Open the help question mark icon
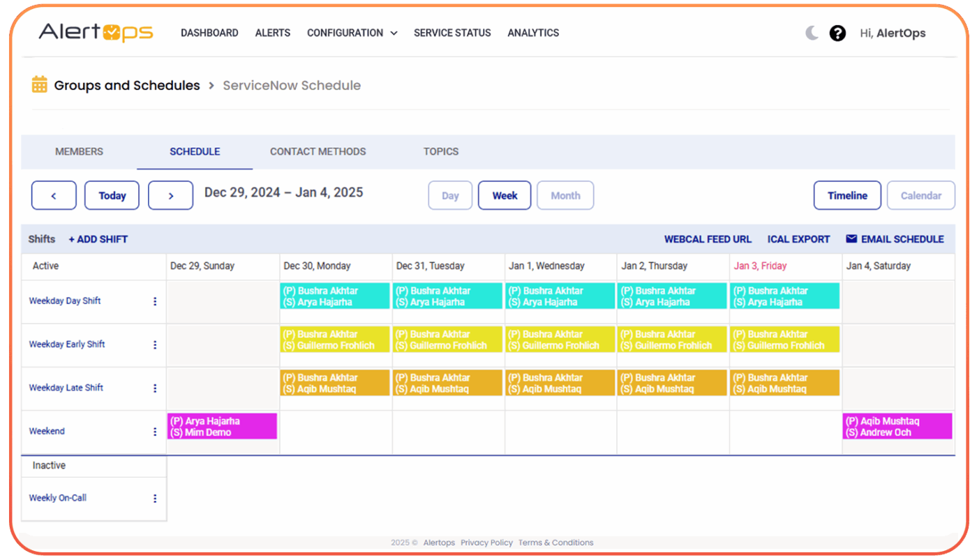 coord(837,33)
